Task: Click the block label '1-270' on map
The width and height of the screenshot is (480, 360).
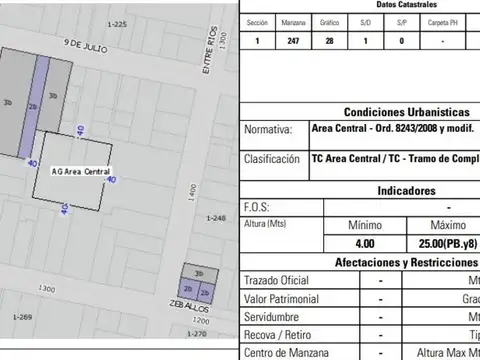Action: click(x=197, y=334)
